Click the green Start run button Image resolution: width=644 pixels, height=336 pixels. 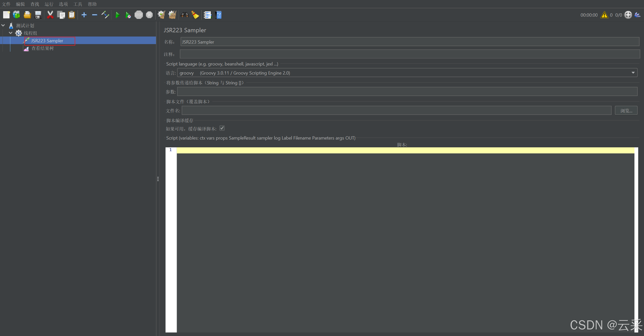coord(117,15)
